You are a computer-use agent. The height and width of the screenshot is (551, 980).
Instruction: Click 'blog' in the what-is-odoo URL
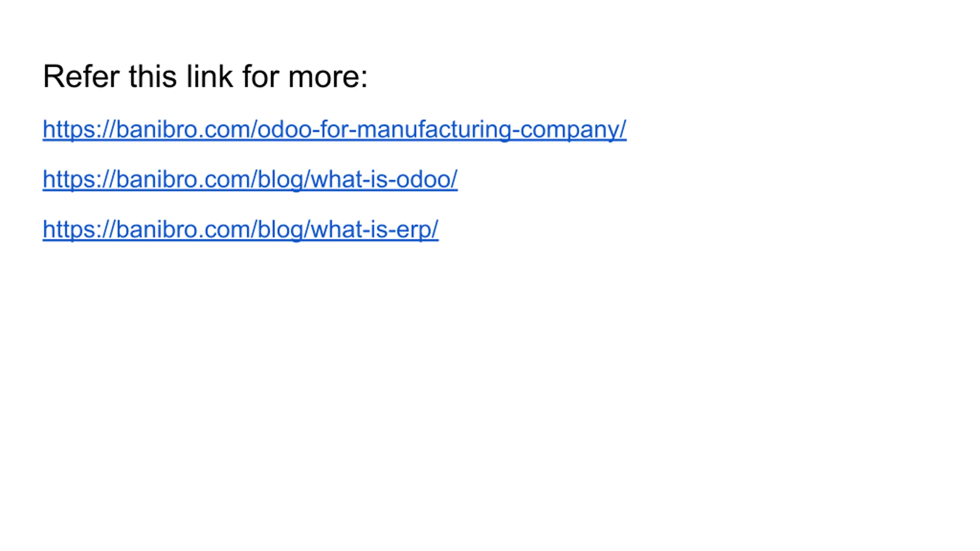pos(281,179)
